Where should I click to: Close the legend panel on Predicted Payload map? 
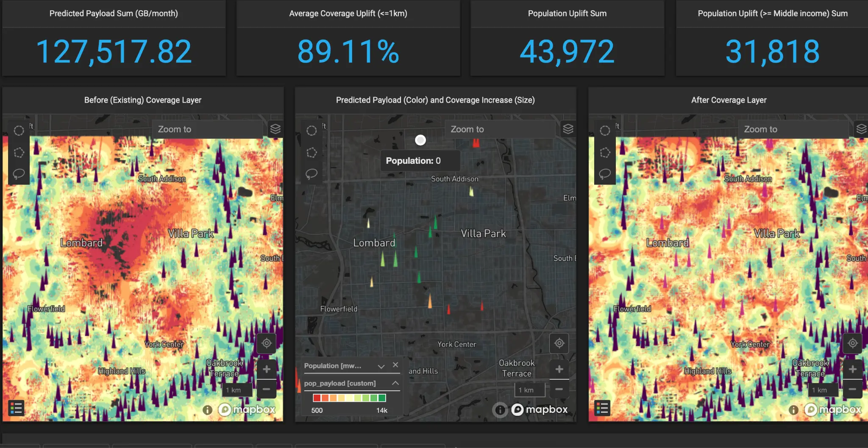(395, 365)
